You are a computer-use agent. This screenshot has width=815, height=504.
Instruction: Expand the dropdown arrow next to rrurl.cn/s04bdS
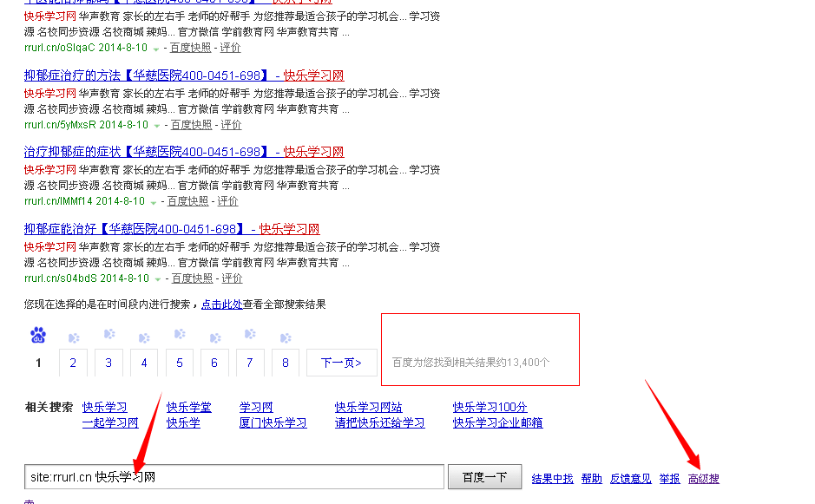click(156, 277)
